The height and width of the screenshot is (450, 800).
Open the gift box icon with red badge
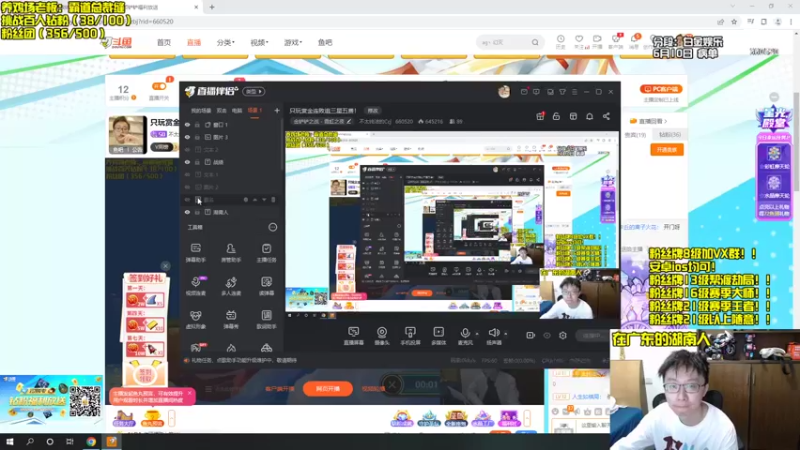click(540, 116)
